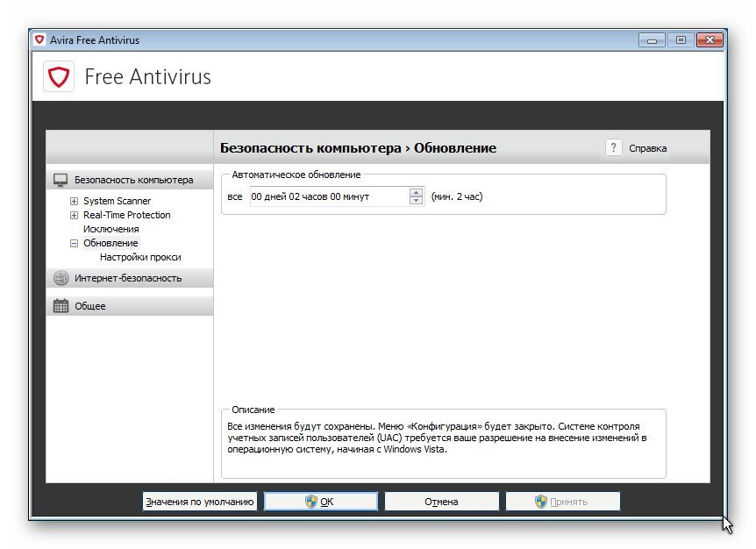Open the Общее section
This screenshot has width=756, height=549.
click(129, 306)
